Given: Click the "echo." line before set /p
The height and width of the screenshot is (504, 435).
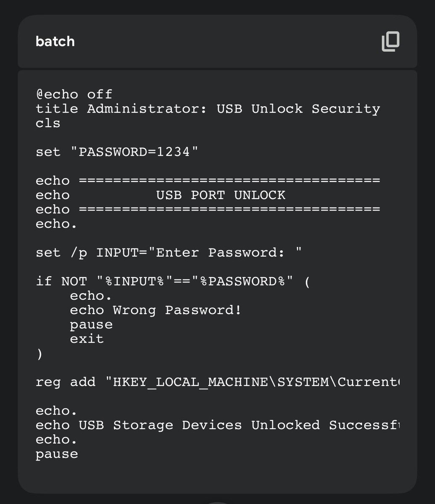Looking at the screenshot, I should [56, 223].
